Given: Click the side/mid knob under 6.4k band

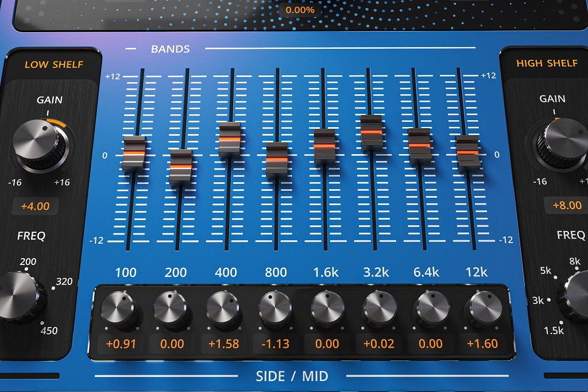Looking at the screenshot, I should [432, 309].
